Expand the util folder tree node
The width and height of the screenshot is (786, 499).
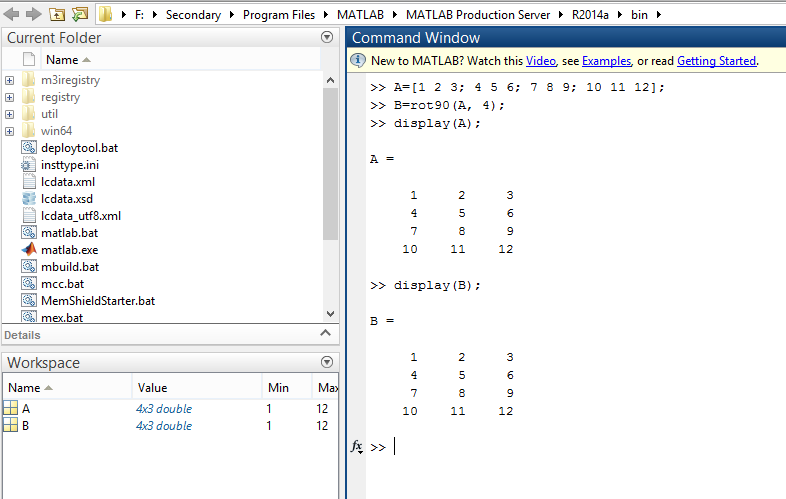click(10, 114)
